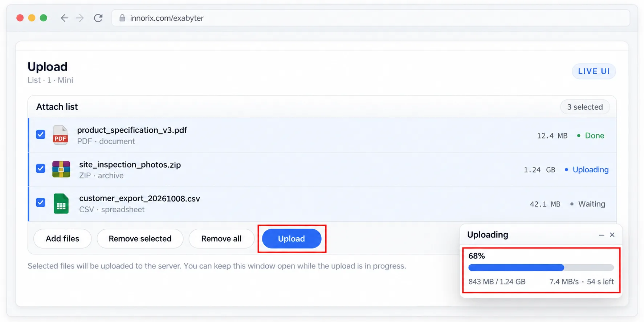Viewport: 644px width, 322px height.
Task: Click the List · 1 · Mini subtitle
Action: point(50,80)
